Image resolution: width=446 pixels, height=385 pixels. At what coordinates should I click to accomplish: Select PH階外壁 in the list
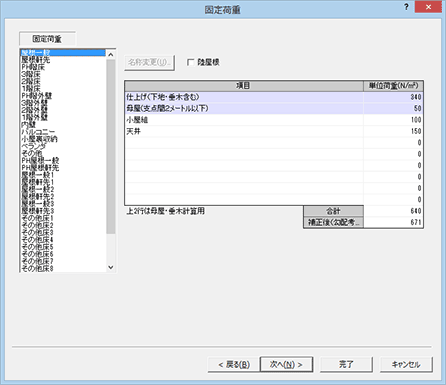[x=63, y=96]
